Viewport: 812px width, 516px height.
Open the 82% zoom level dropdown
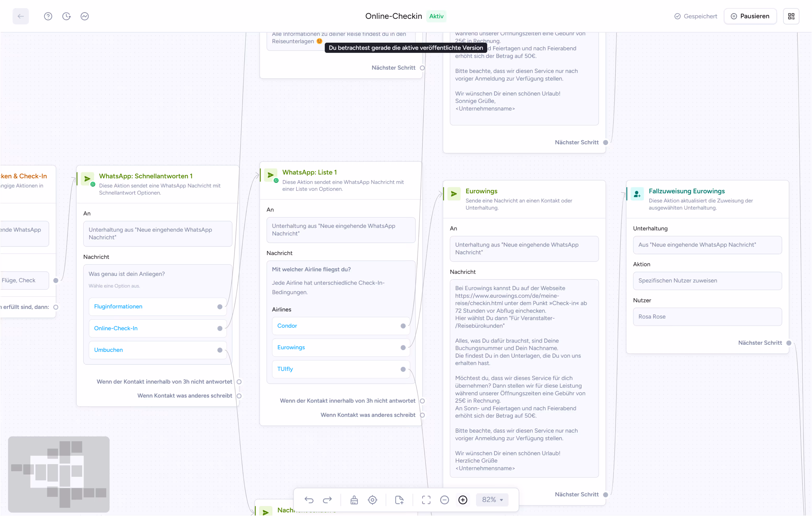(492, 500)
